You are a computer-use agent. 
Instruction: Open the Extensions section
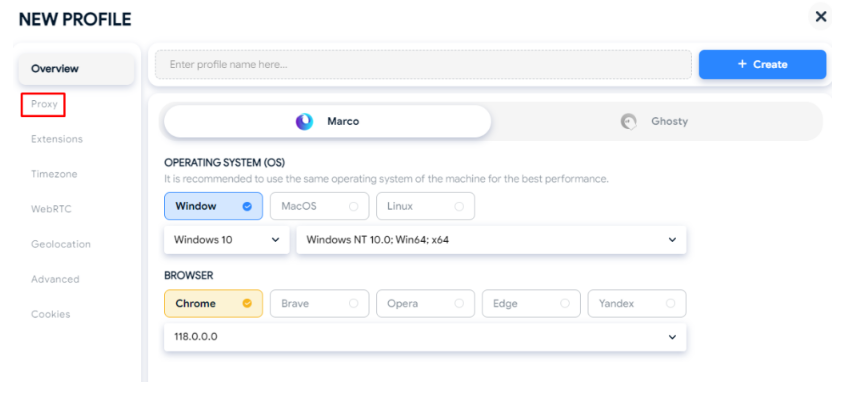pyautogui.click(x=57, y=139)
